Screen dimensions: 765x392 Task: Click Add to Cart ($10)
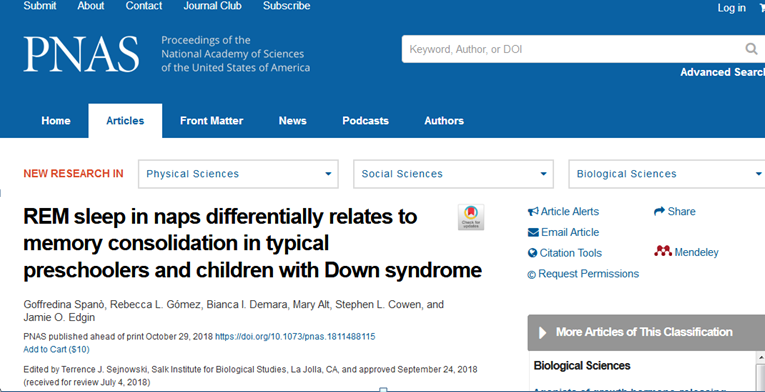pos(56,350)
